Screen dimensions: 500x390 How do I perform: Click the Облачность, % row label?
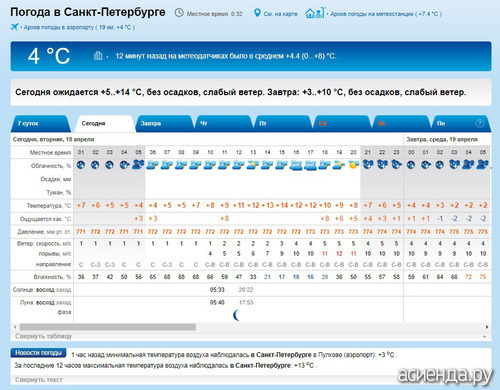click(51, 166)
